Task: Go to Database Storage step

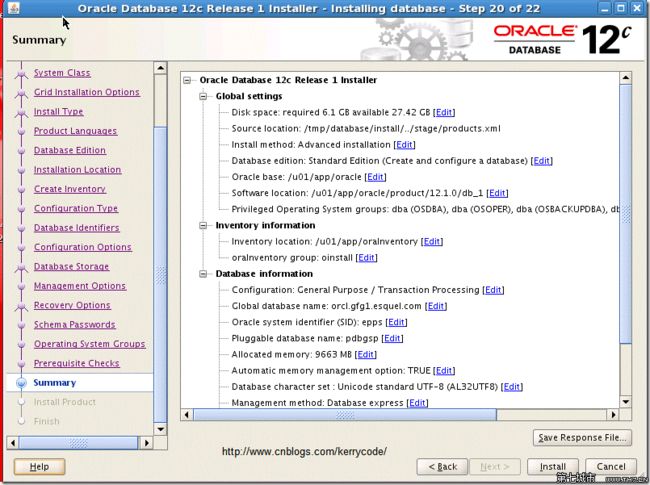Action: [71, 267]
